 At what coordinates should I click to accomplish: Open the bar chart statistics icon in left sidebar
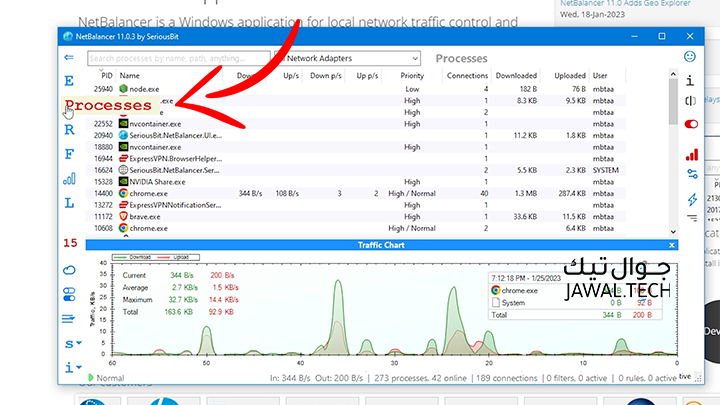pyautogui.click(x=69, y=179)
